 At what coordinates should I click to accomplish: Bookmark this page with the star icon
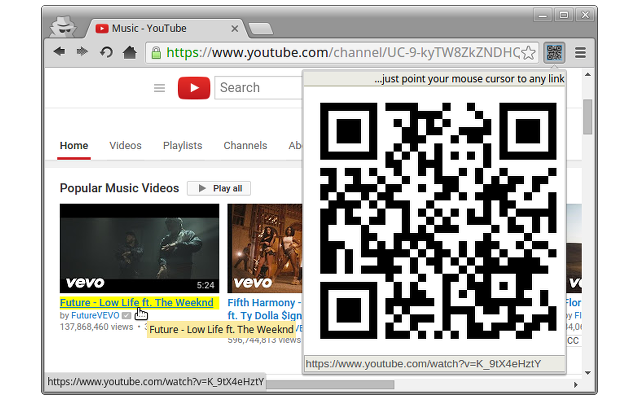tap(529, 53)
